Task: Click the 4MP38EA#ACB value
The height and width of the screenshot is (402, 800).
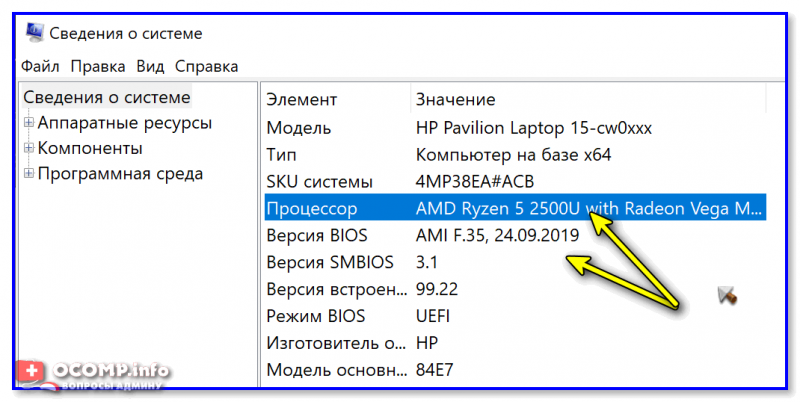Action: pos(474,182)
